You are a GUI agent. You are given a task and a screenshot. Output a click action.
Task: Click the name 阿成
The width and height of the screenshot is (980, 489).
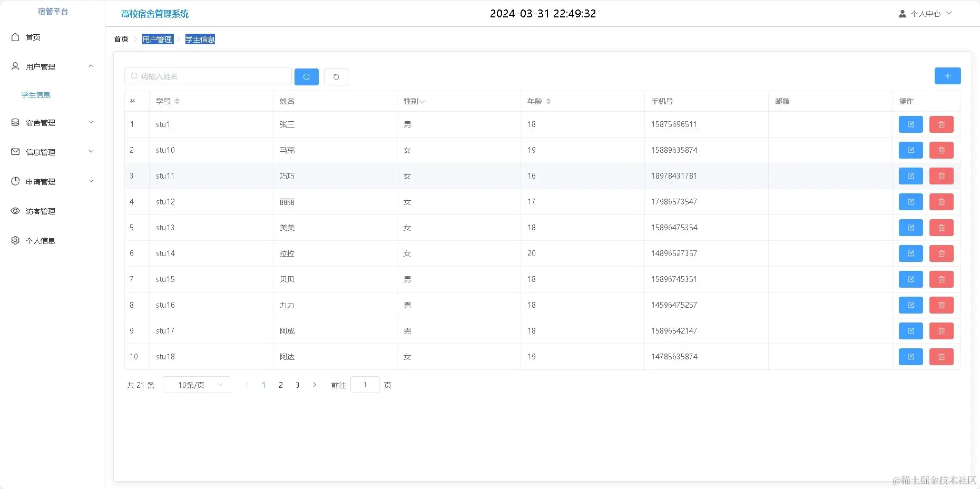287,331
